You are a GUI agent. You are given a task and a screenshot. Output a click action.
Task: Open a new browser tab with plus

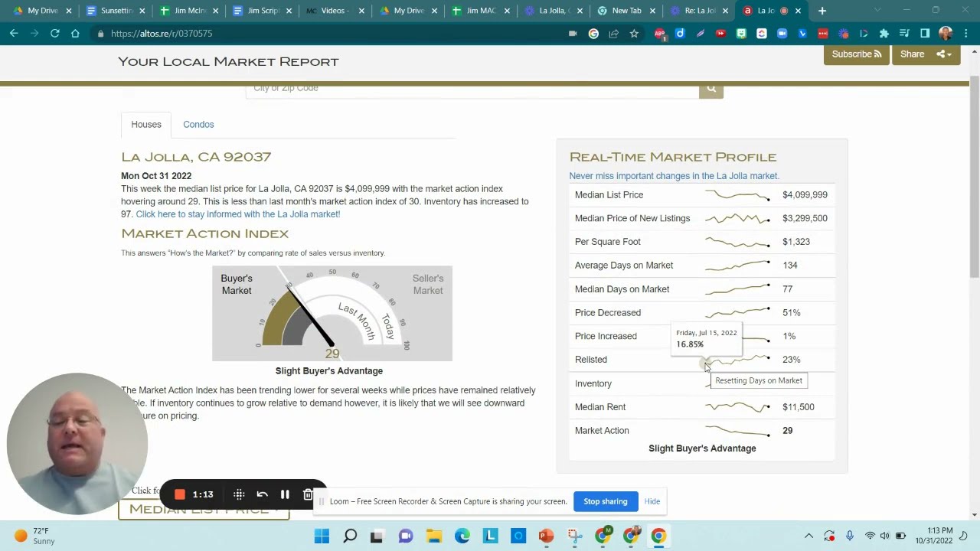pyautogui.click(x=822, y=11)
